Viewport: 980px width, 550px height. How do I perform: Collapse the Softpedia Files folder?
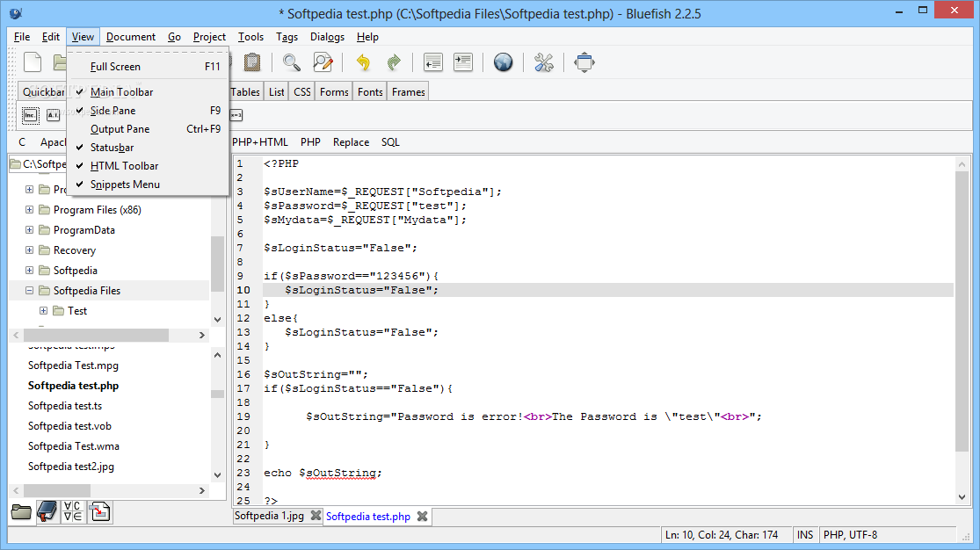point(29,291)
